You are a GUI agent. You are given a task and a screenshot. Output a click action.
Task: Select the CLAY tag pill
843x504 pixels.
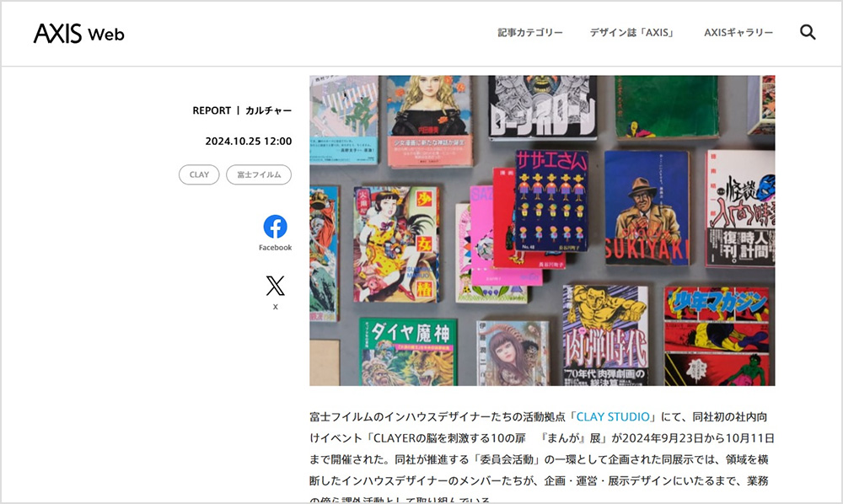click(198, 174)
